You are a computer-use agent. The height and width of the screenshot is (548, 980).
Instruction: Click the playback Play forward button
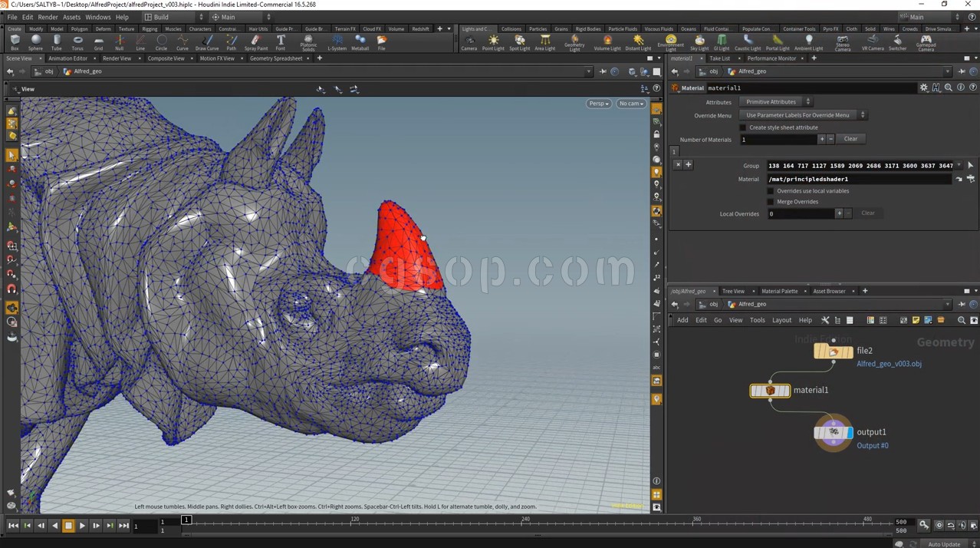coord(82,526)
